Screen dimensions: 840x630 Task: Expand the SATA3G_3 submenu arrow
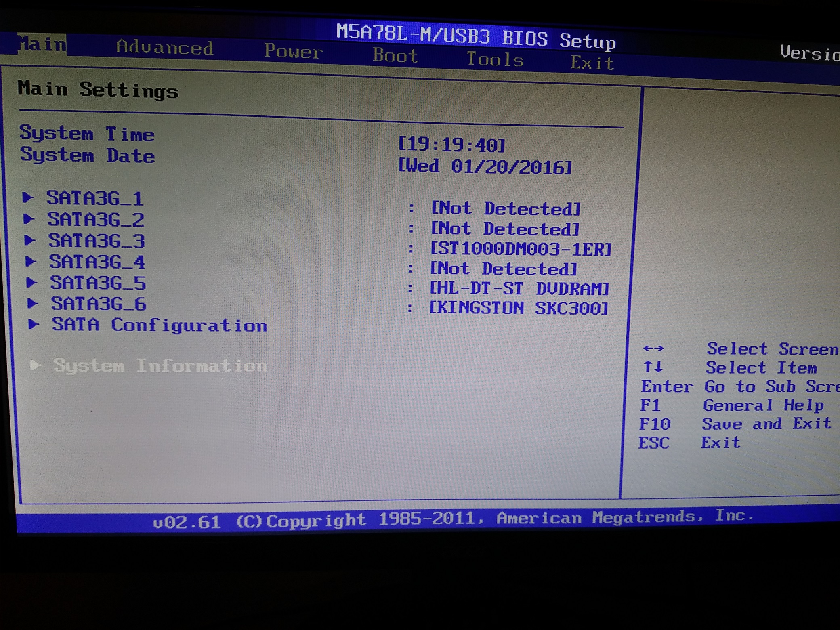(29, 240)
